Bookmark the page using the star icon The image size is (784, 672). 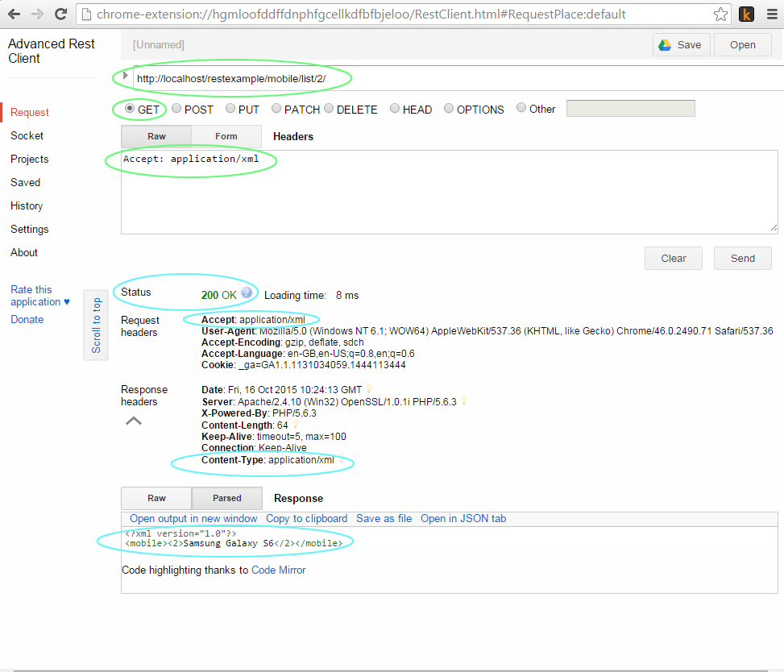pyautogui.click(x=720, y=13)
